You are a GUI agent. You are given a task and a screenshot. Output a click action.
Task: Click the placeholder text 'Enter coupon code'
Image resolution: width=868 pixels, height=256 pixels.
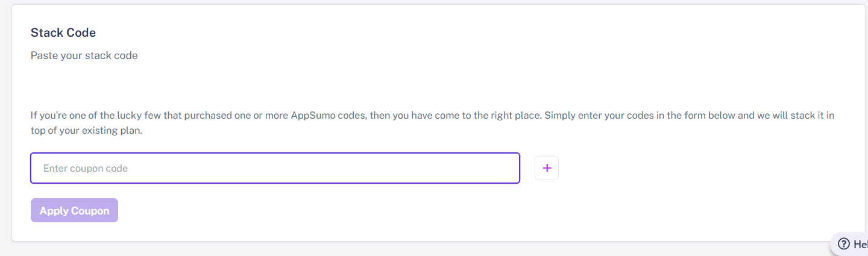tap(86, 169)
